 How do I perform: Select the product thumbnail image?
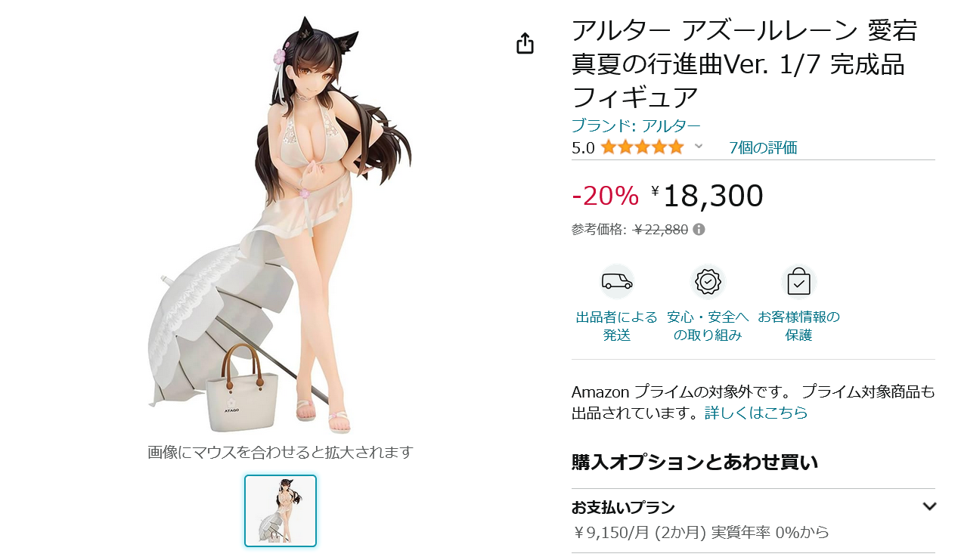click(281, 510)
